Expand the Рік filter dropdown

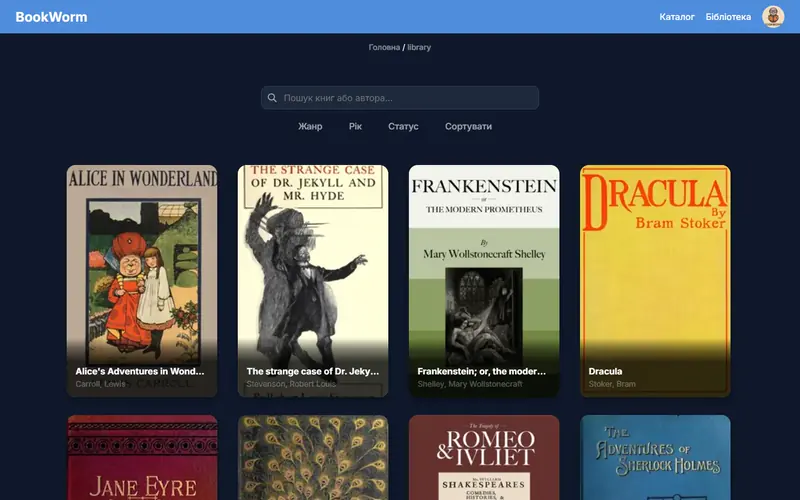(x=355, y=126)
